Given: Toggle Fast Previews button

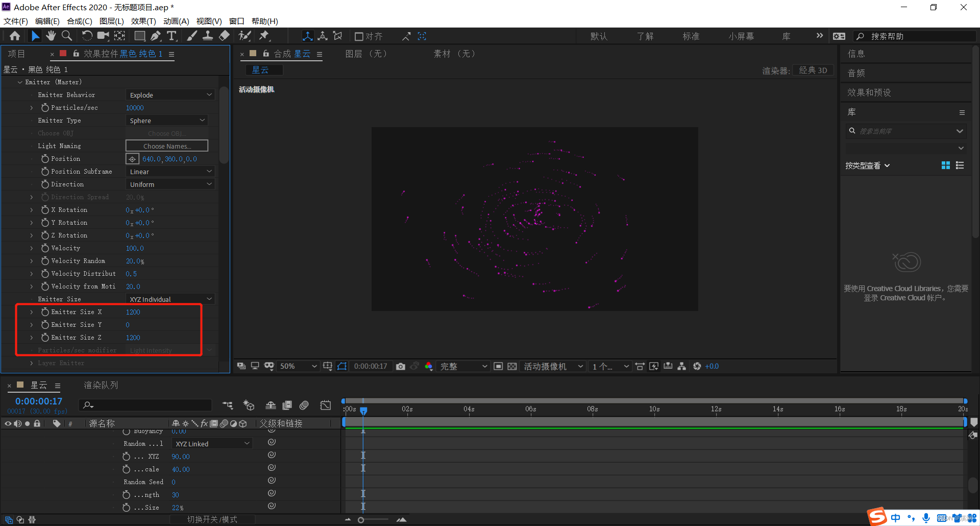Looking at the screenshot, I should (653, 366).
